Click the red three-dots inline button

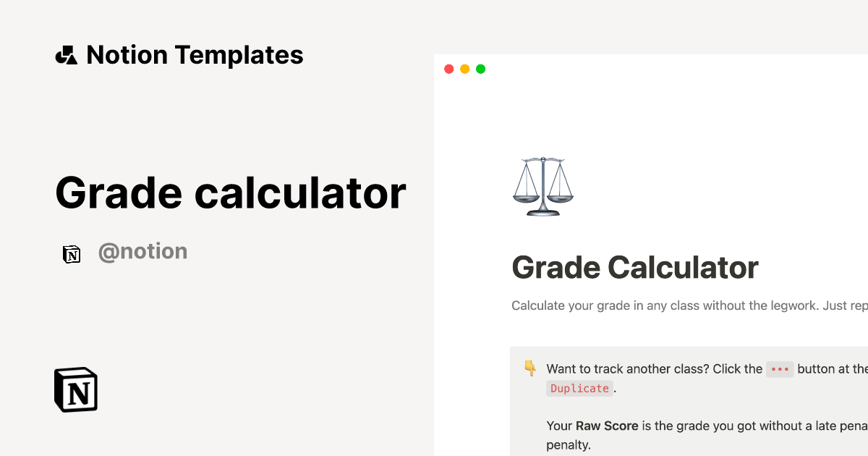[x=780, y=369]
